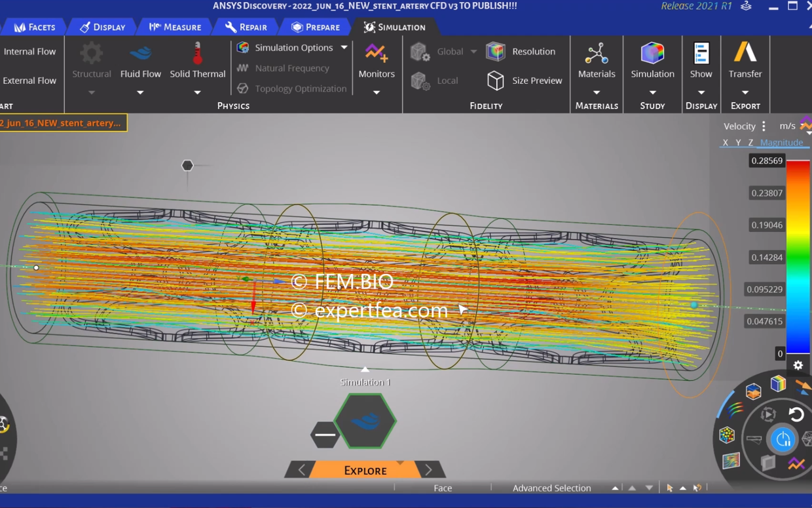Select the Fluid Flow physics tool

pos(140,62)
